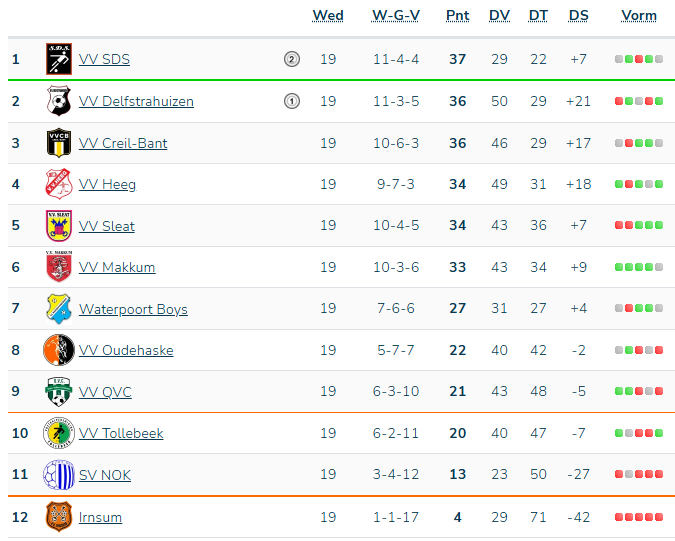Click the DS column header
The height and width of the screenshot is (541, 675).
[x=578, y=15]
